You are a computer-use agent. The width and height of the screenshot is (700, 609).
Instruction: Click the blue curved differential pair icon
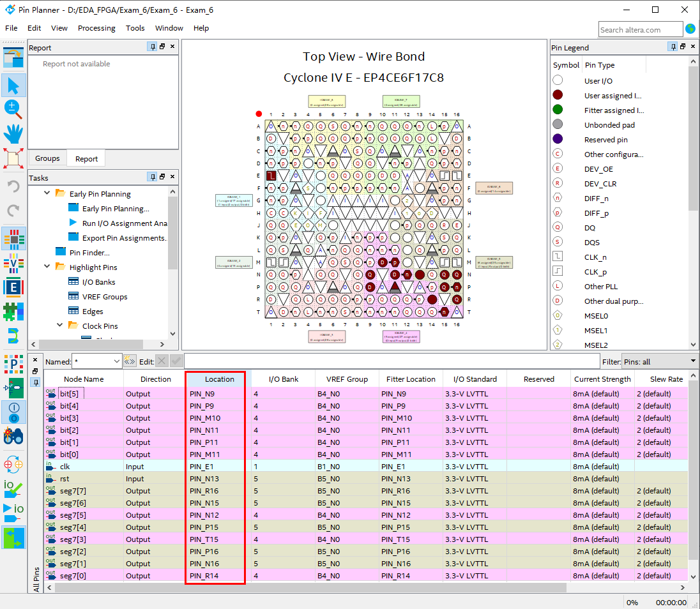click(13, 336)
